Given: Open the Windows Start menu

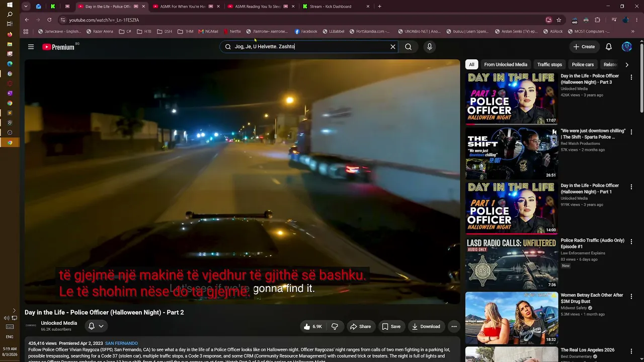Looking at the screenshot, I should pyautogui.click(x=10, y=5).
